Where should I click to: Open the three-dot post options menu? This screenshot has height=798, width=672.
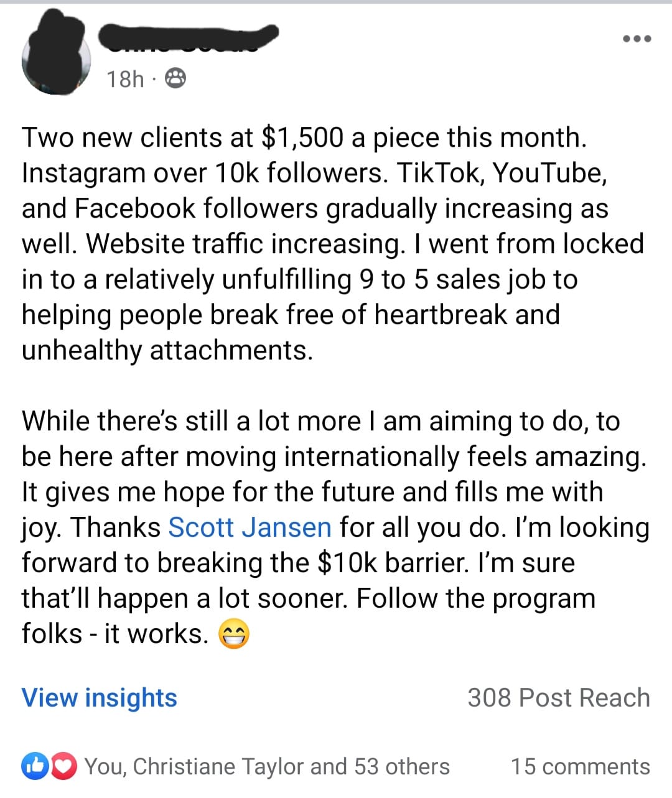point(637,39)
